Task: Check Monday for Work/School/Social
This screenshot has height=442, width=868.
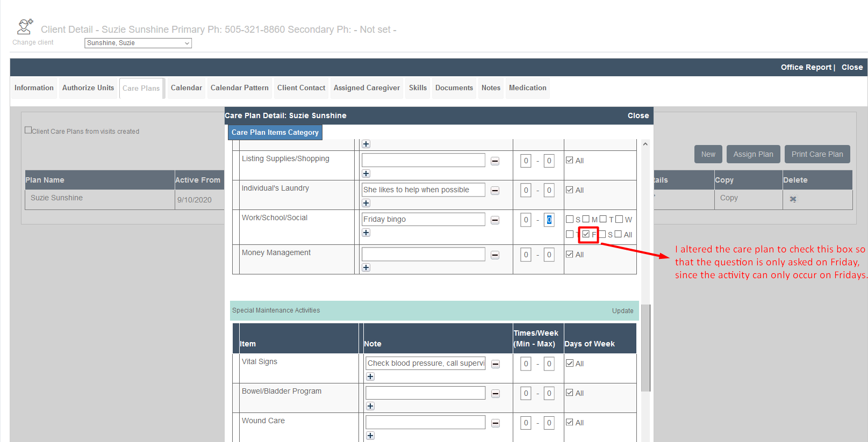Action: (x=586, y=219)
